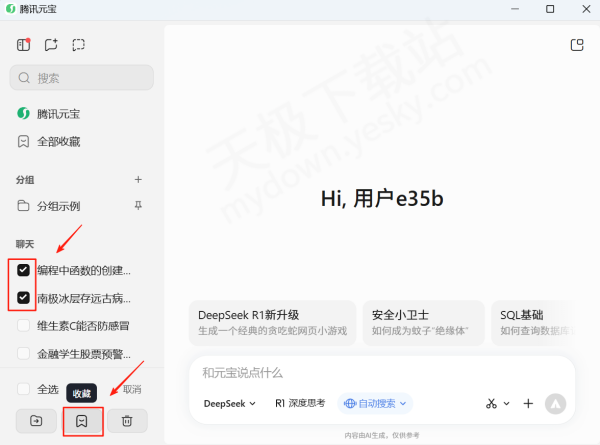Viewport: 600px width, 445px height.
Task: Expand the screenshot options chevron
Action: [506, 403]
